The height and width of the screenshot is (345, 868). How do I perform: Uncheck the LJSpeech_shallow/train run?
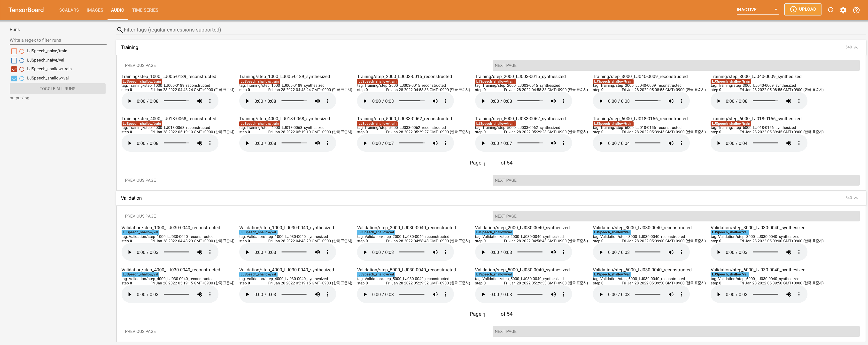click(14, 69)
